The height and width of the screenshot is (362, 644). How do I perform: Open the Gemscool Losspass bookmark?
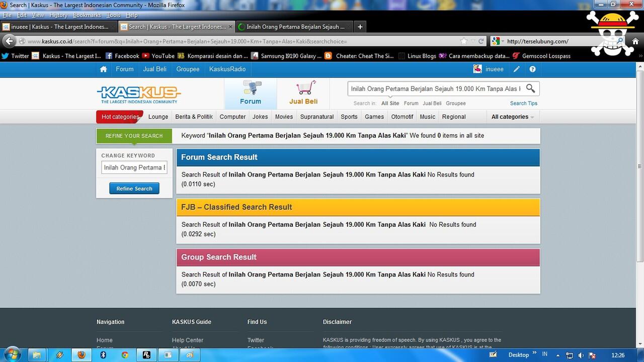point(541,56)
